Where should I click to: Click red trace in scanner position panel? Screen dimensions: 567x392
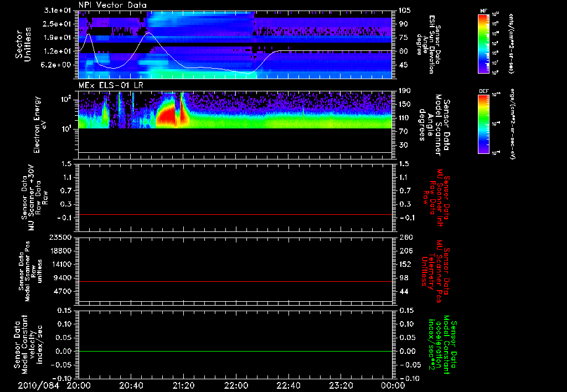(235, 281)
